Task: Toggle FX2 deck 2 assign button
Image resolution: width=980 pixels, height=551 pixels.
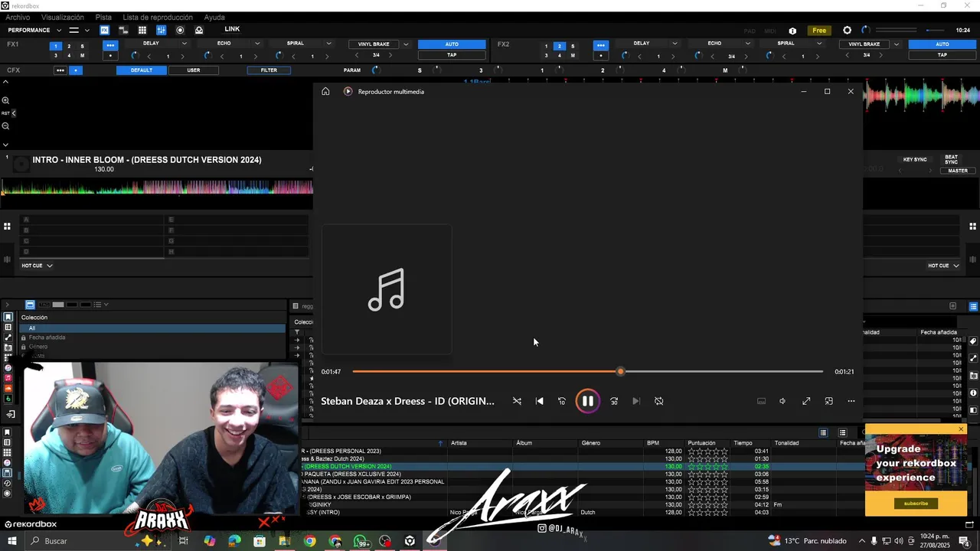Action: (x=559, y=46)
